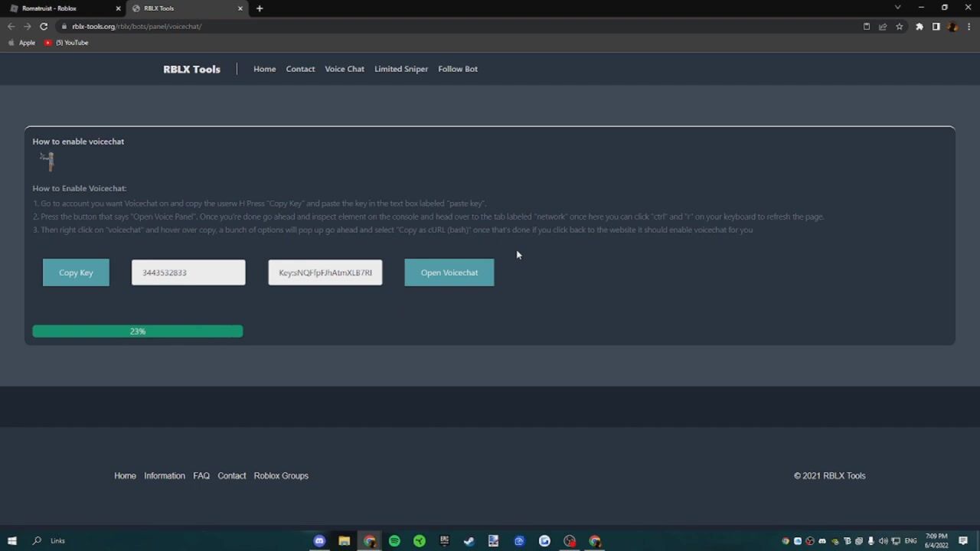Expand the tab search dropdown arrow
Screen dimensions: 980x551
coord(897,8)
